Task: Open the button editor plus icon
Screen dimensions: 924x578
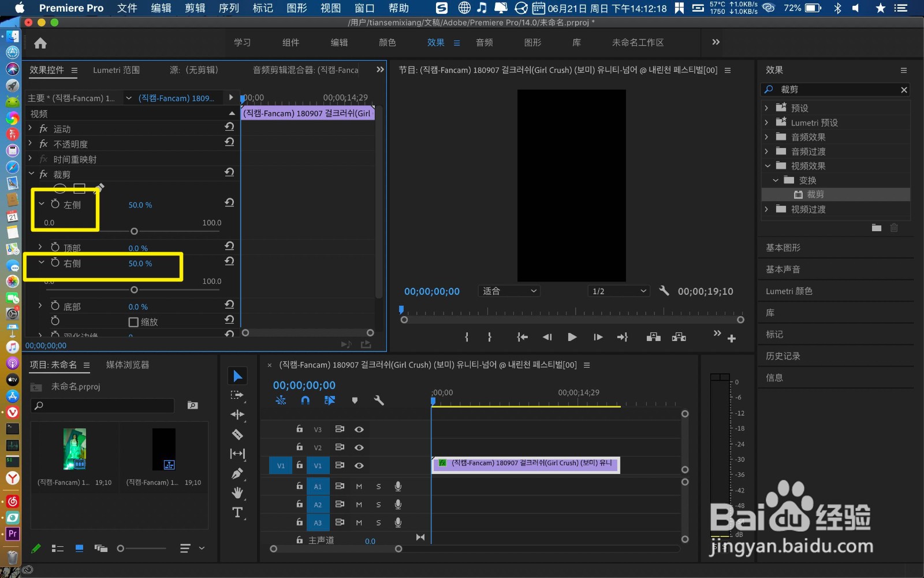Action: 732,339
